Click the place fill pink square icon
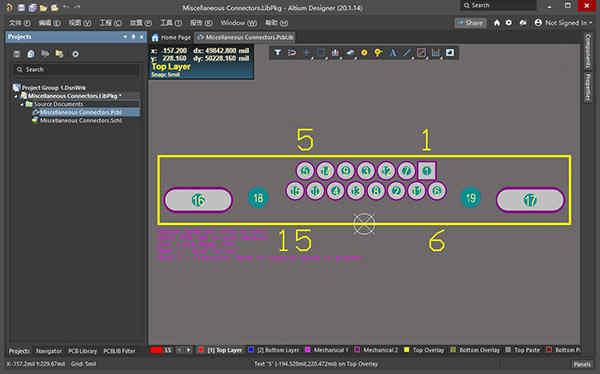The height and width of the screenshot is (374, 600). (421, 52)
